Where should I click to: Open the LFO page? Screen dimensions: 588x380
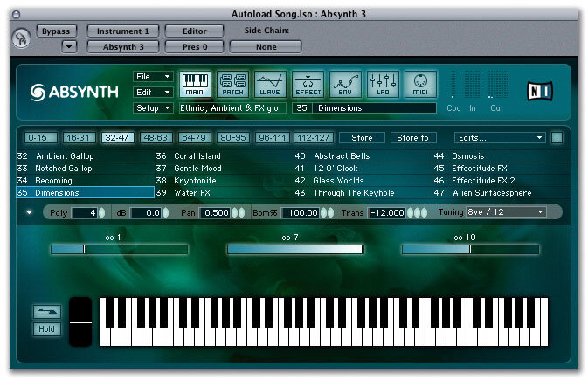point(383,84)
